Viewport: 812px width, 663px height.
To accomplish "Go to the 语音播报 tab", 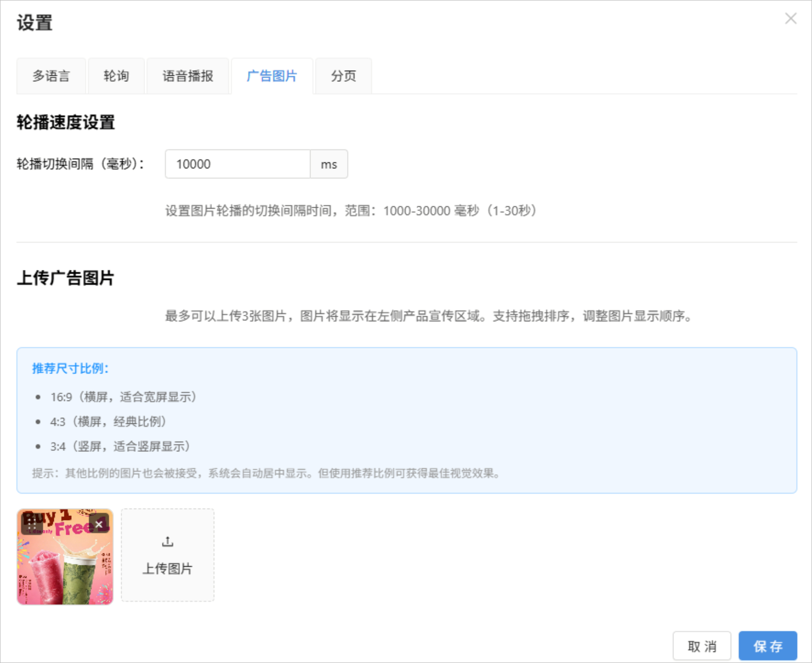I will [x=188, y=76].
